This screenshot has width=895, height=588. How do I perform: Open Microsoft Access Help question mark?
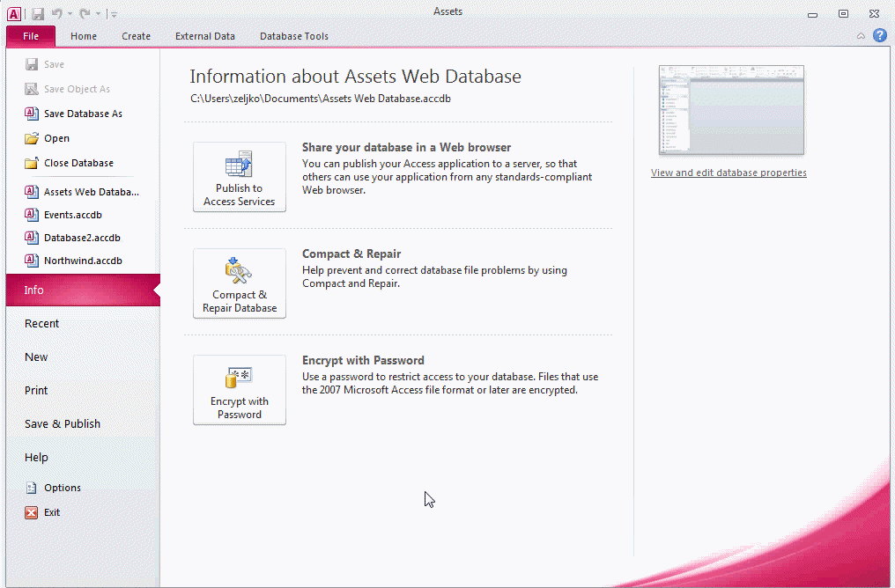click(x=880, y=35)
